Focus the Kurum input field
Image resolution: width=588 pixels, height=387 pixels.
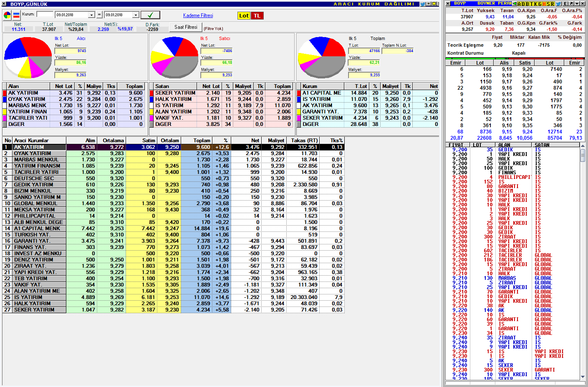coord(45,14)
